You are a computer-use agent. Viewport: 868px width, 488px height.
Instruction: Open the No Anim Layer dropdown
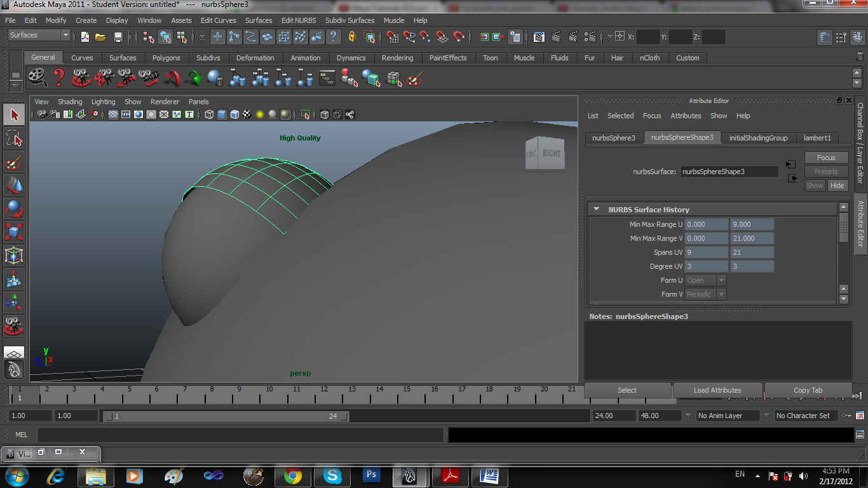[728, 416]
